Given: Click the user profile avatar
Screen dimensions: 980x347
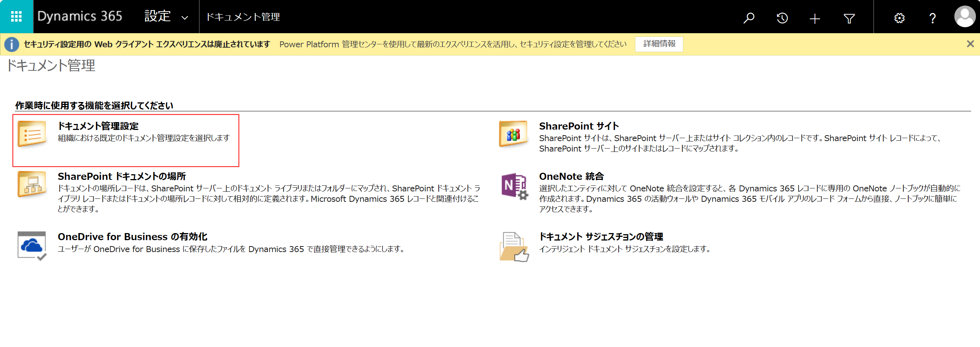Looking at the screenshot, I should 965,16.
